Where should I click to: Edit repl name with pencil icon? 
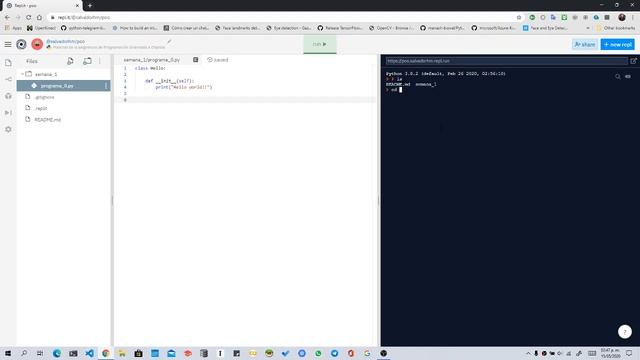pyautogui.click(x=169, y=41)
